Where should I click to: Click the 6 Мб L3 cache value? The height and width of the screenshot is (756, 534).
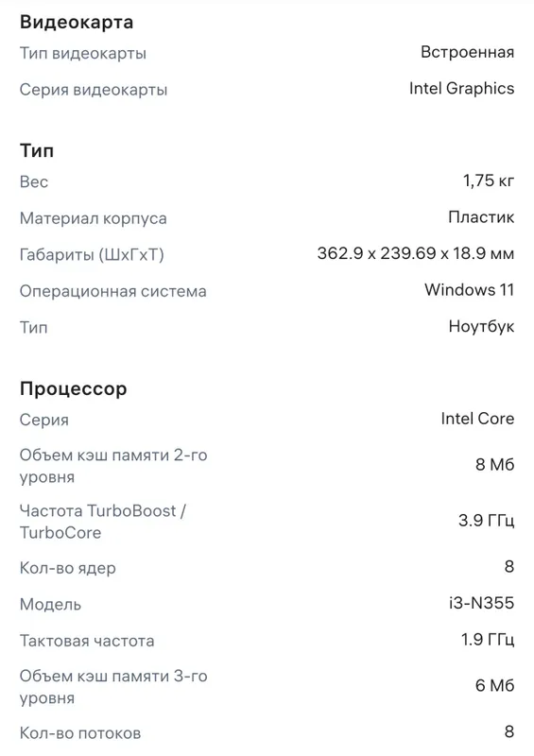494,686
